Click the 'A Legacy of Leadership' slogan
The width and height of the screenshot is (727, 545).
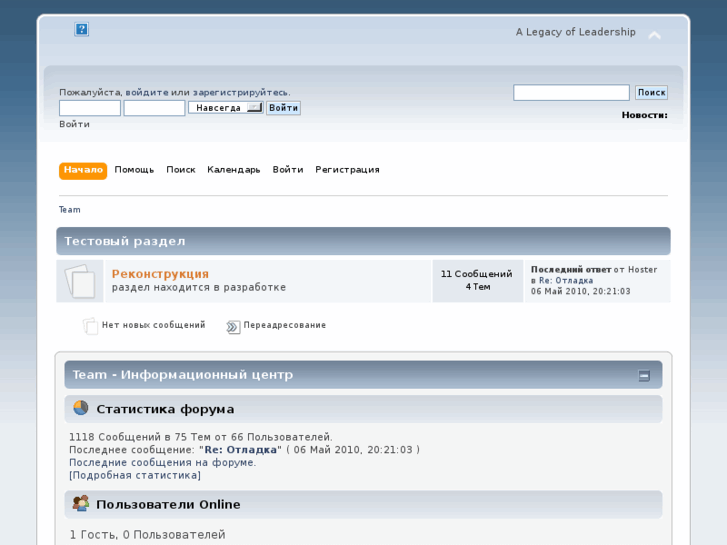point(576,32)
